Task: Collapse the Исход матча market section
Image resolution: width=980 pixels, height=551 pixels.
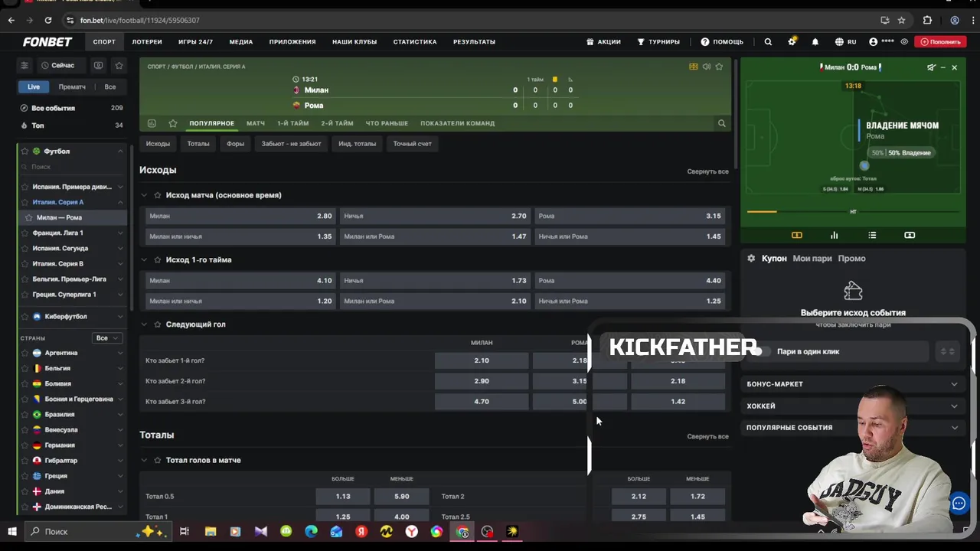Action: pos(144,195)
